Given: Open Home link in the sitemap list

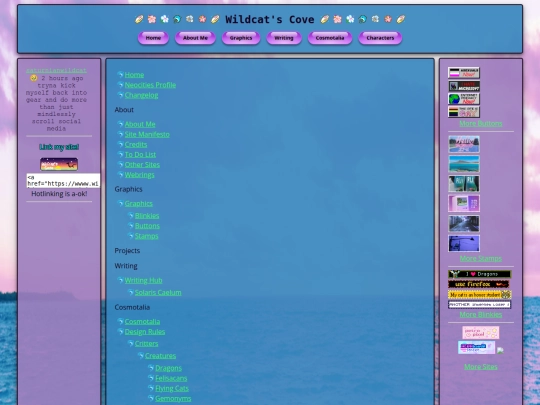Looking at the screenshot, I should (134, 75).
